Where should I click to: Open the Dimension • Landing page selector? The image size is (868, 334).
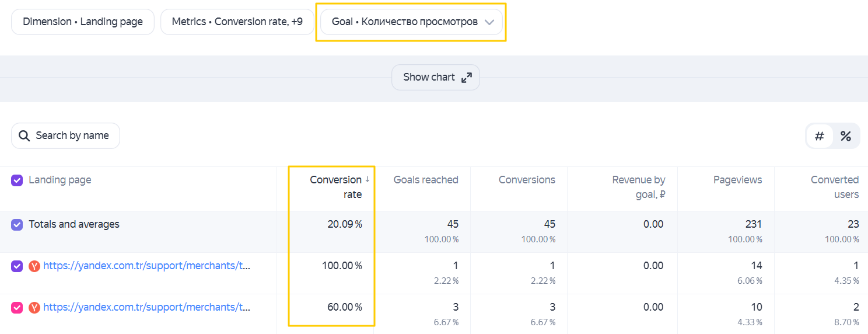click(83, 22)
